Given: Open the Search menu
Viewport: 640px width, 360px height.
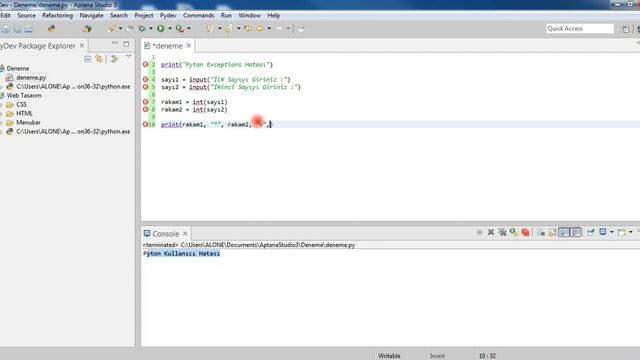Looking at the screenshot, I should pos(119,16).
